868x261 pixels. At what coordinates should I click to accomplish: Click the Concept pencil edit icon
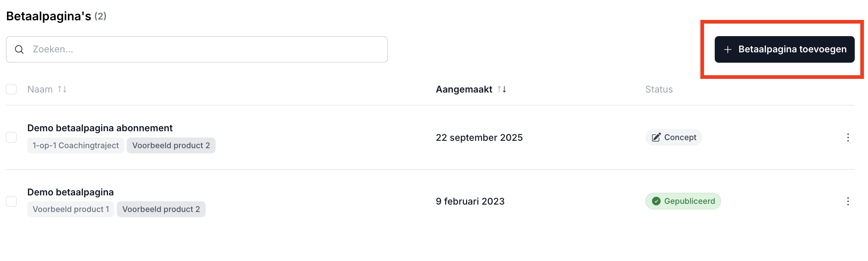656,138
